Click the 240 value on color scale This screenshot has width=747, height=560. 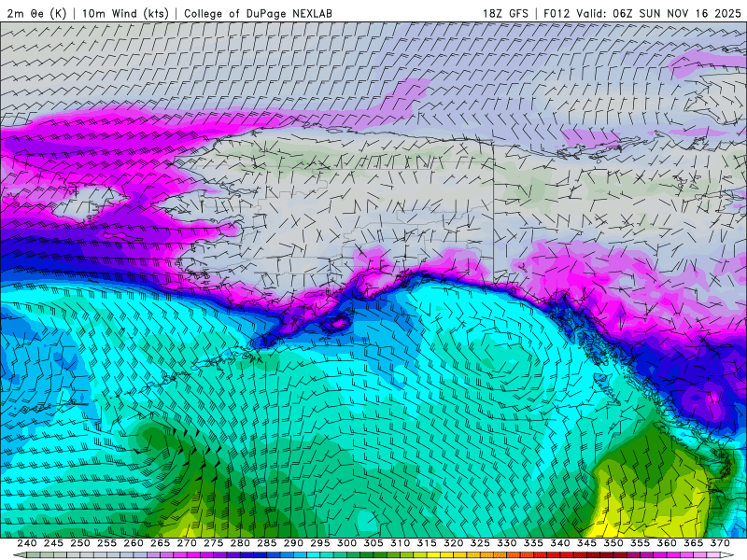pos(27,543)
